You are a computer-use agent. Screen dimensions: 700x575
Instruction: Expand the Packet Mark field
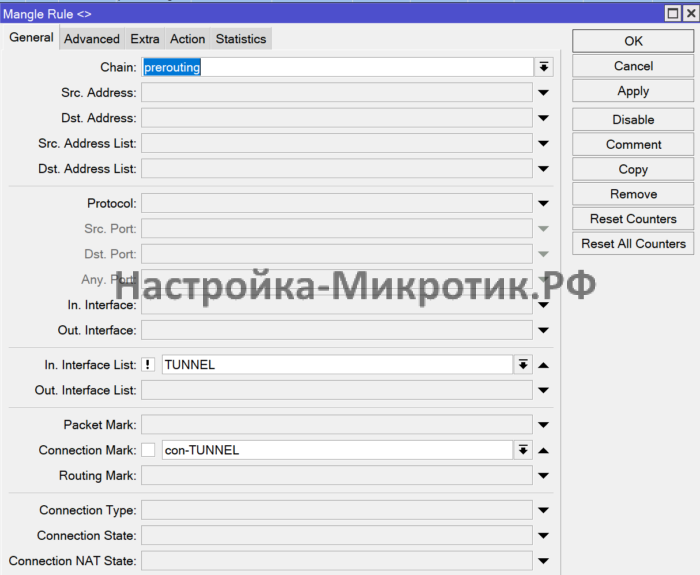(543, 425)
